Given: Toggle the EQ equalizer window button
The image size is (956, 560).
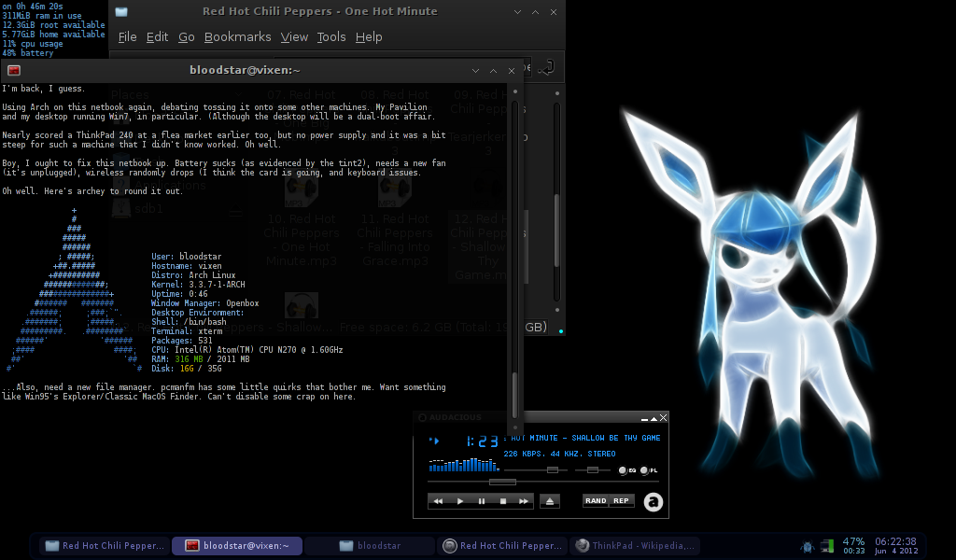Looking at the screenshot, I should (x=625, y=470).
